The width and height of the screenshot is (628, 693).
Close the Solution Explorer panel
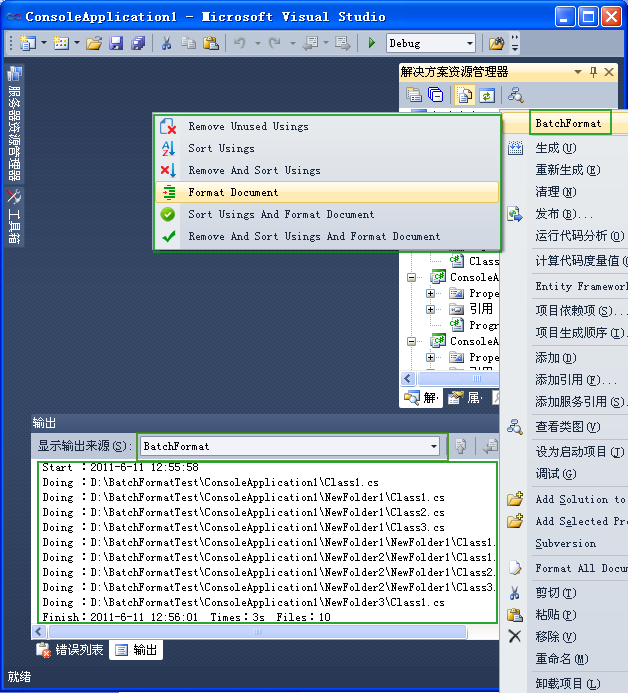click(609, 72)
